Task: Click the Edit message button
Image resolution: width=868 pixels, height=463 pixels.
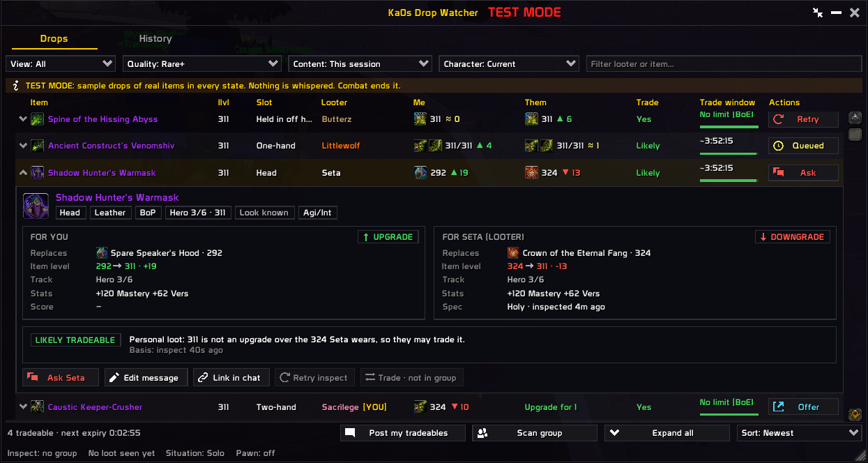Action: pyautogui.click(x=146, y=377)
